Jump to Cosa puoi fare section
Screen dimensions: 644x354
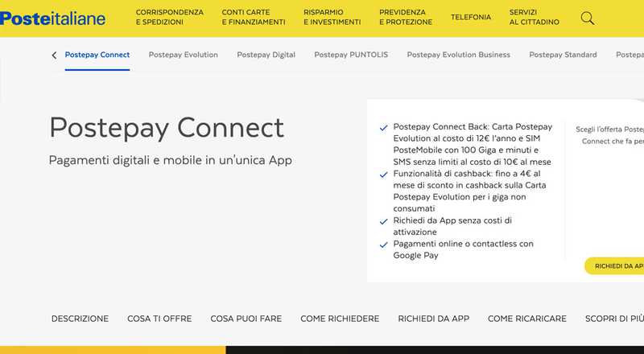pyautogui.click(x=246, y=319)
